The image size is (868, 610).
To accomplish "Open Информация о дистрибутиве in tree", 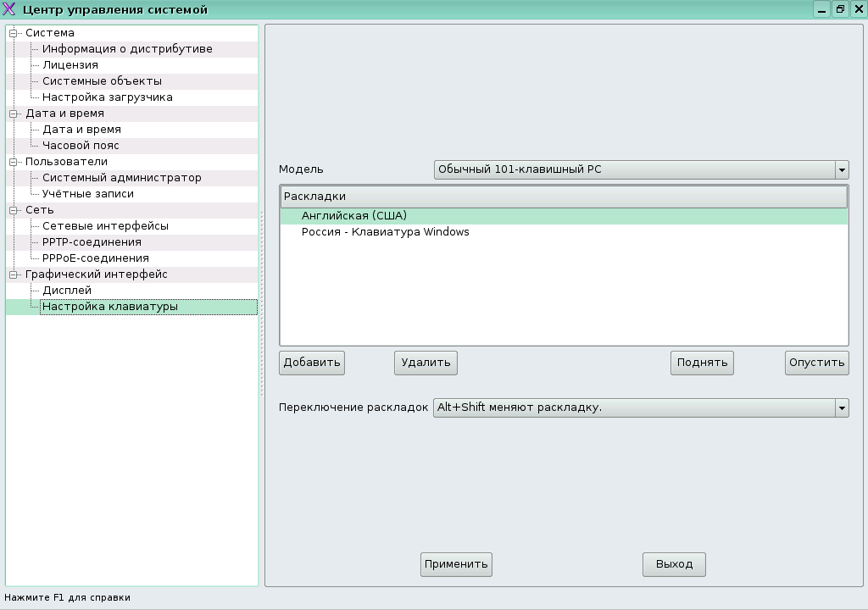I will (127, 49).
